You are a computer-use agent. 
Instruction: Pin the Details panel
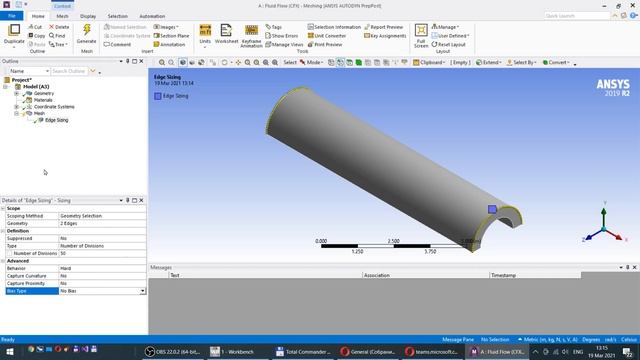point(128,200)
